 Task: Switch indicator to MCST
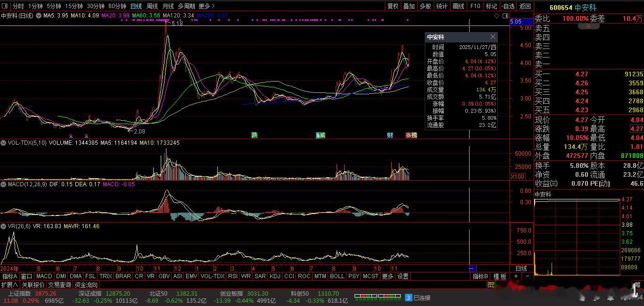371,276
